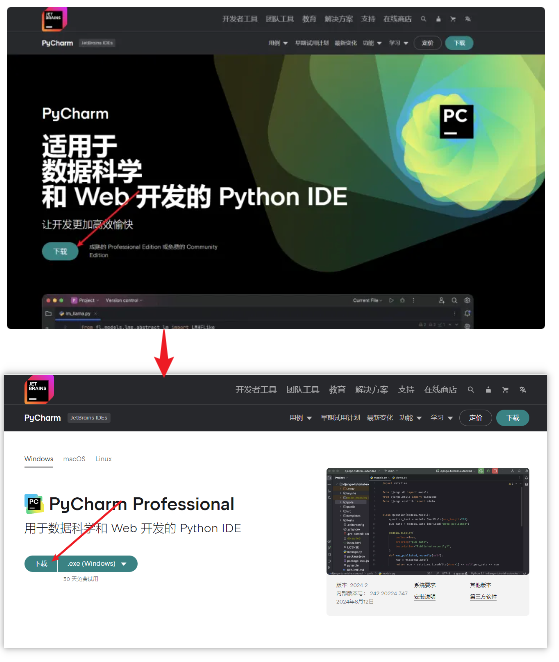The width and height of the screenshot is (559, 662).
Task: Open search icon in hero page header
Action: (x=423, y=19)
